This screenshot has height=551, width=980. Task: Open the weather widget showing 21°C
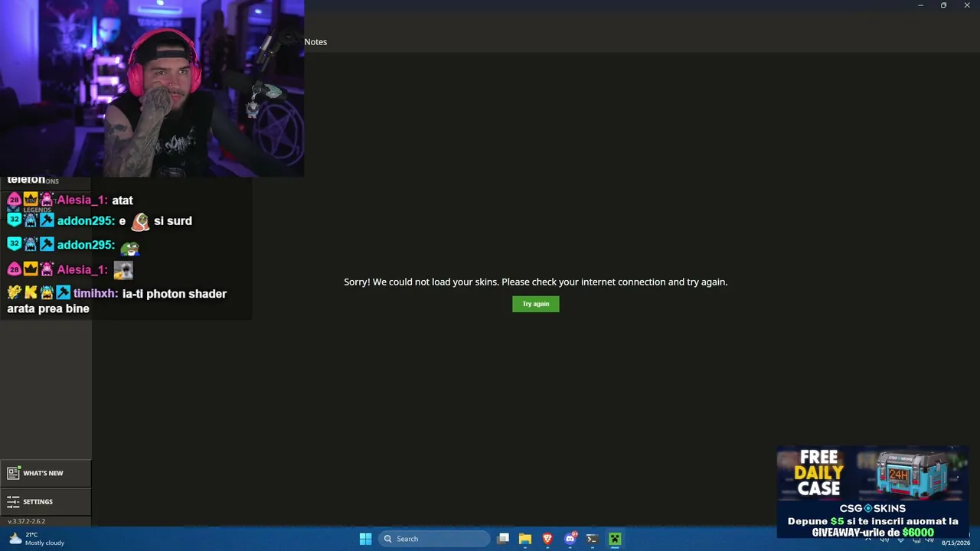point(37,539)
